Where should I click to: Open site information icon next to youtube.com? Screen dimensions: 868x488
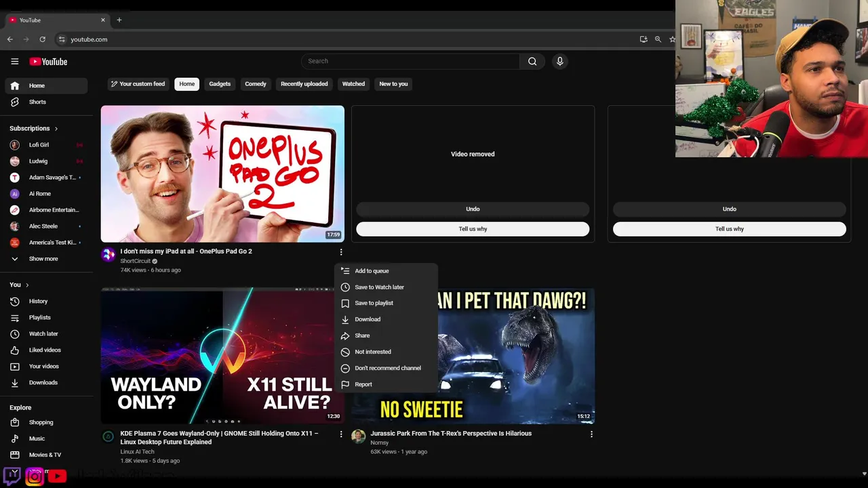pos(62,39)
